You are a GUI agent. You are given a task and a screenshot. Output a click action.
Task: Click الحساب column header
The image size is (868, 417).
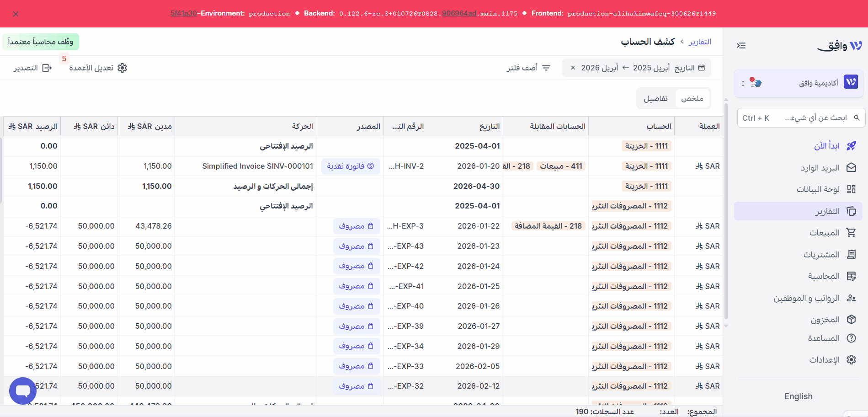(x=631, y=126)
